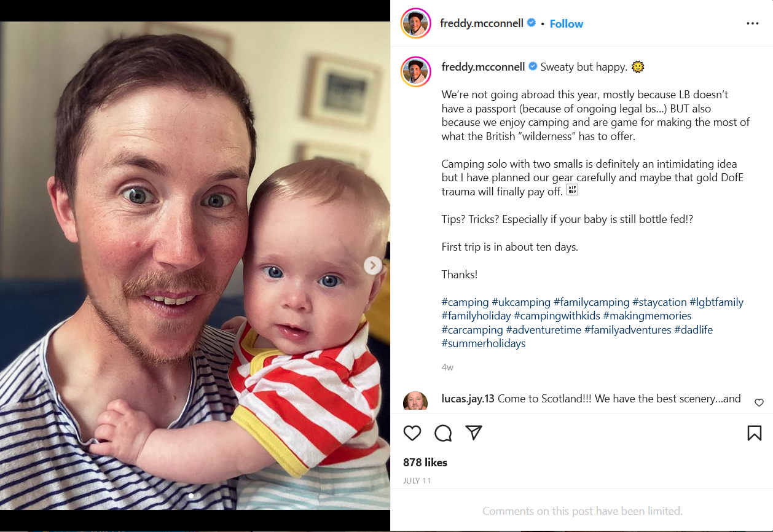This screenshot has width=773, height=532.
Task: Like the post with the heart icon
Action: (412, 433)
